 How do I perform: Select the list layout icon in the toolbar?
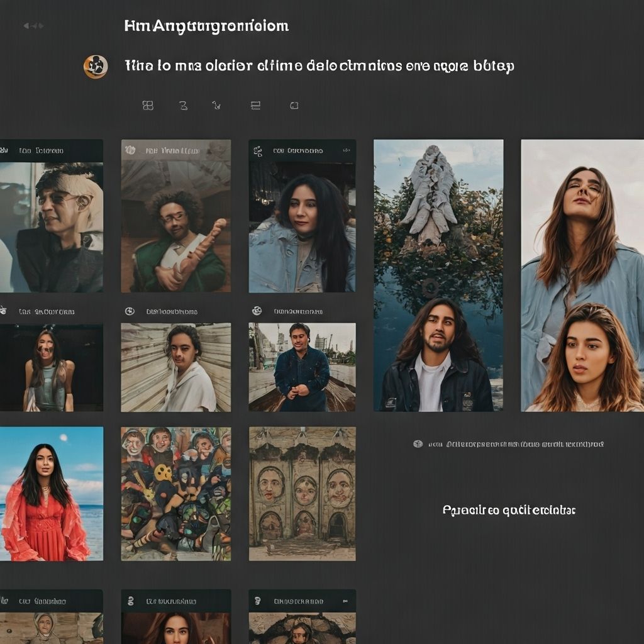point(255,106)
